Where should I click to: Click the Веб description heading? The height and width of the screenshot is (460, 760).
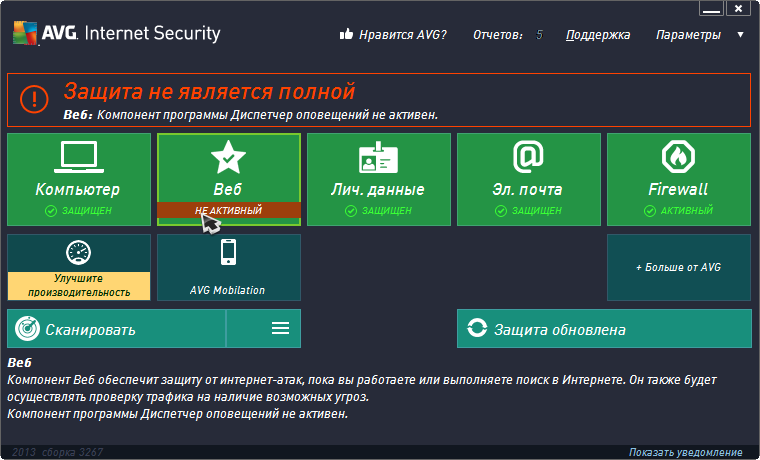click(x=19, y=363)
